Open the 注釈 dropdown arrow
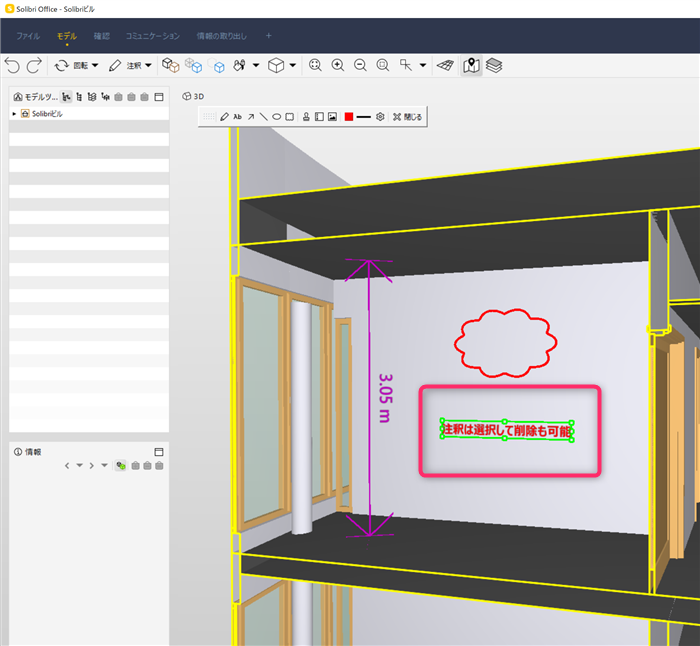 coord(148,66)
